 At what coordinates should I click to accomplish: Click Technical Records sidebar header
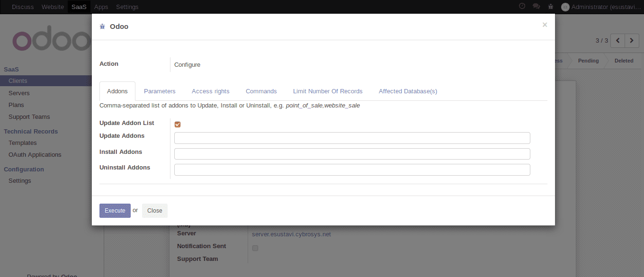[31, 131]
